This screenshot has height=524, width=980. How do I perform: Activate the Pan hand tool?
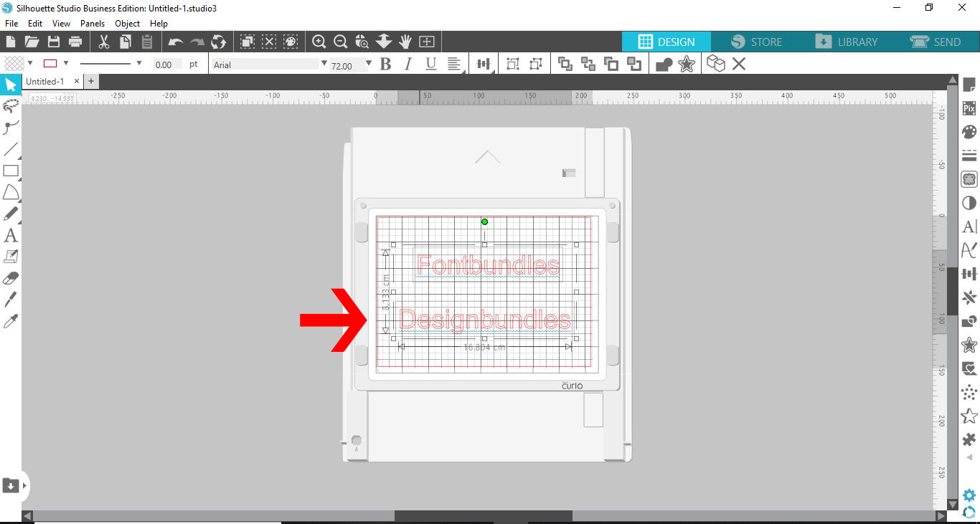405,42
